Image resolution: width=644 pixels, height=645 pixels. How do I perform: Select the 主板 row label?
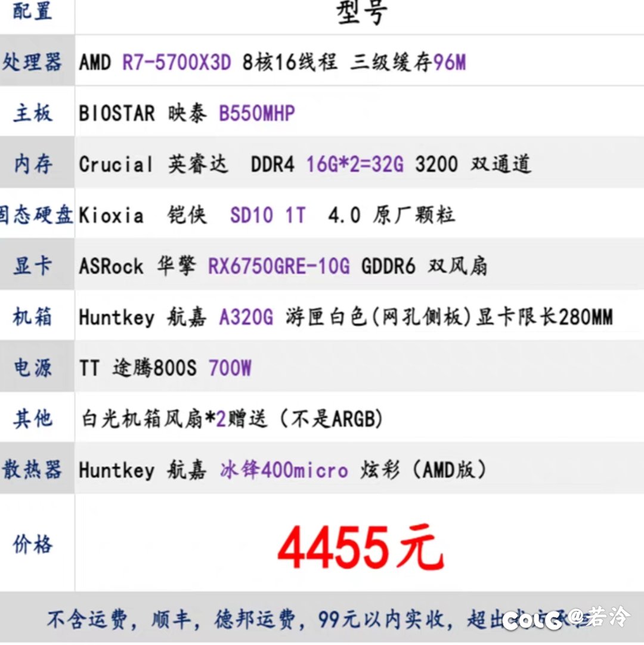(x=33, y=113)
